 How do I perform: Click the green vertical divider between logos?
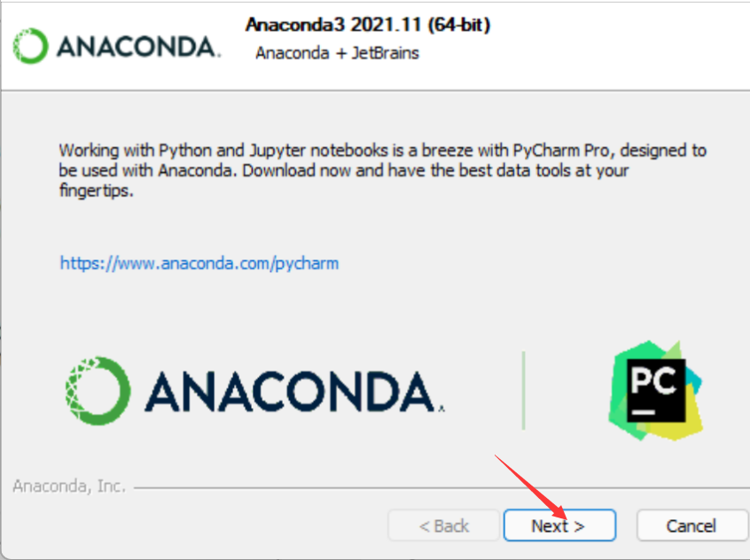(x=524, y=390)
